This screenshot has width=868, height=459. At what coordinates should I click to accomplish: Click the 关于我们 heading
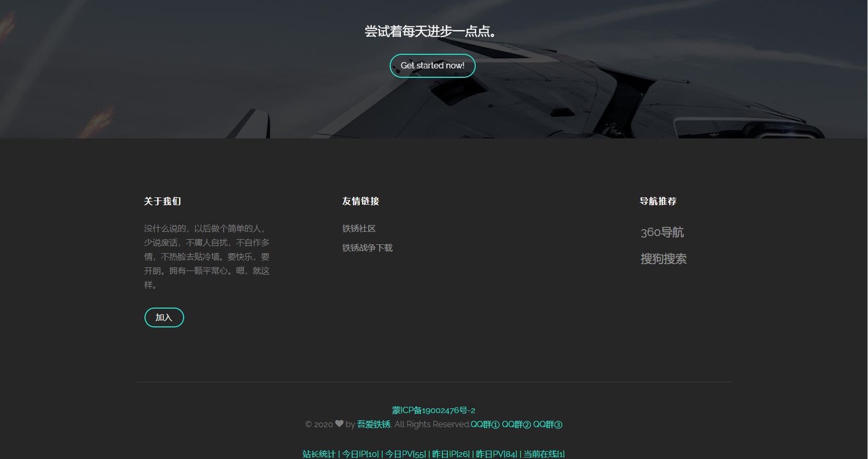[162, 202]
